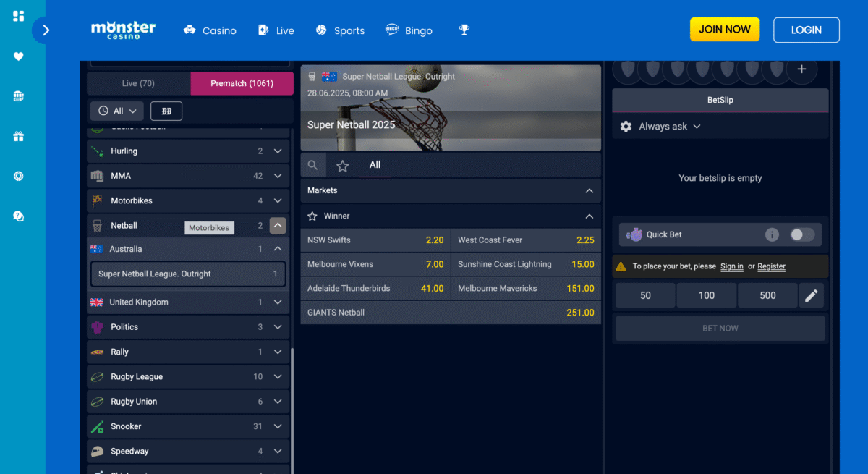Bet on Sunshine Coast Lightning at 15.00
Image resolution: width=868 pixels, height=474 pixels.
(526, 264)
